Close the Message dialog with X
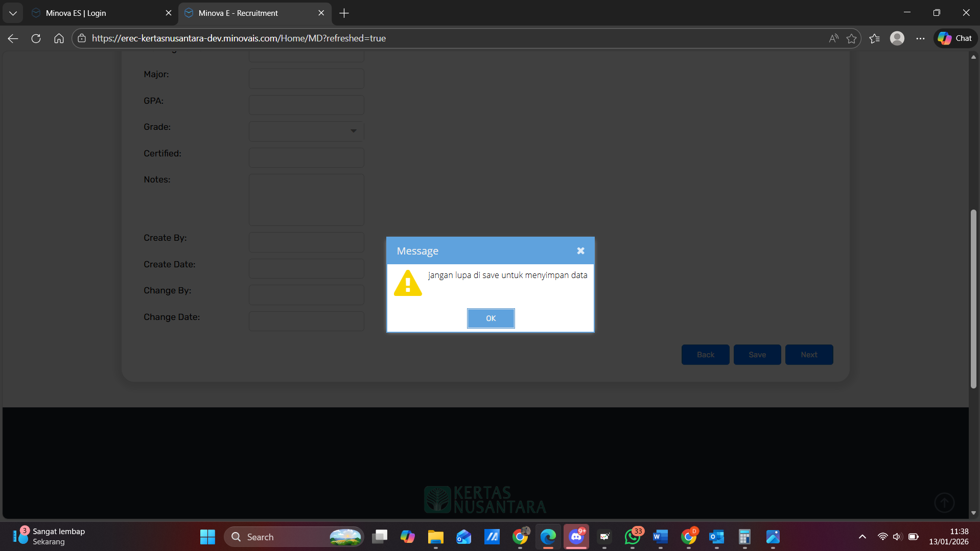The height and width of the screenshot is (551, 980). pyautogui.click(x=580, y=251)
